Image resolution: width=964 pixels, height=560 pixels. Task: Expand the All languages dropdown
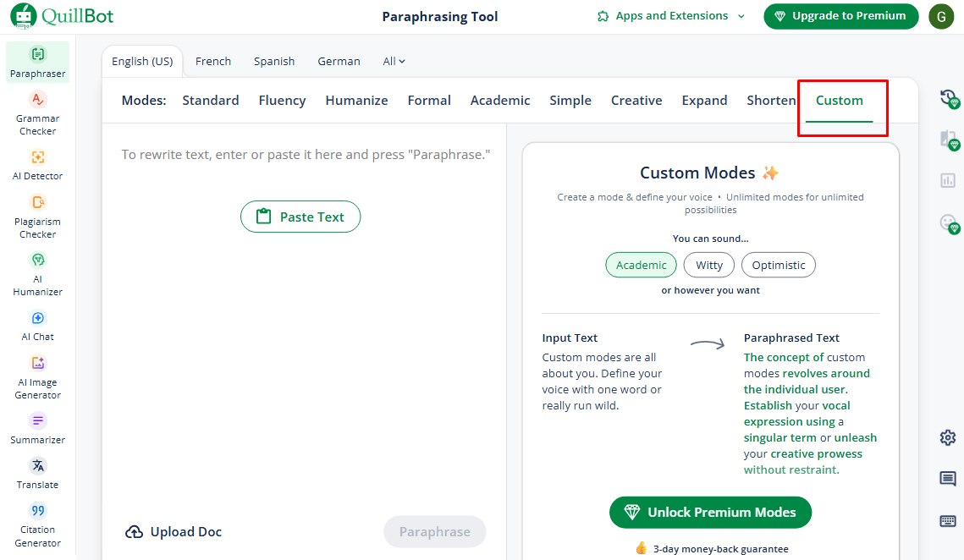tap(394, 61)
